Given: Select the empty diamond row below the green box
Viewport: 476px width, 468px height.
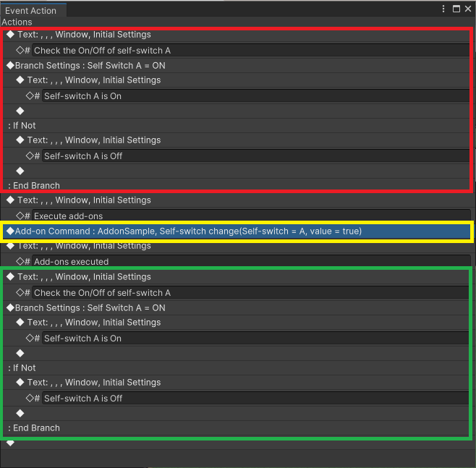Looking at the screenshot, I should [x=10, y=443].
